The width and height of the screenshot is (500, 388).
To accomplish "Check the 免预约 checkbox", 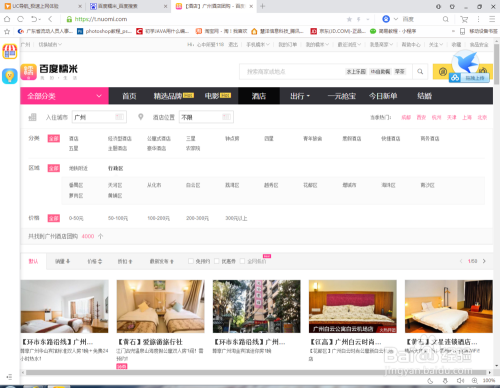I will click(191, 261).
